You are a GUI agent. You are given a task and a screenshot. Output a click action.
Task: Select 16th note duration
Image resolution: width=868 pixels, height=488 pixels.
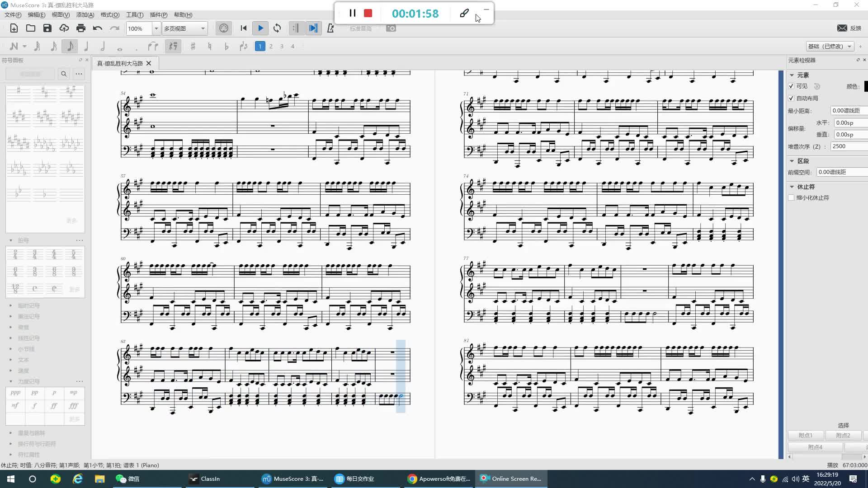(x=53, y=46)
